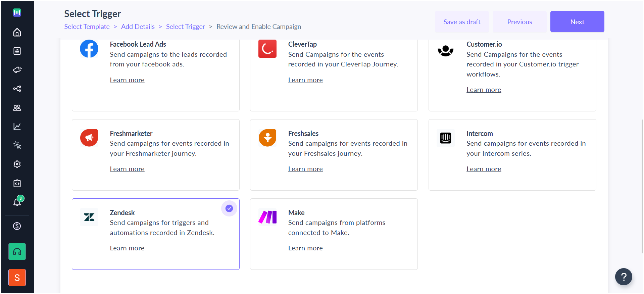The image size is (644, 294).
Task: Click the Save as draft button
Action: click(x=462, y=22)
